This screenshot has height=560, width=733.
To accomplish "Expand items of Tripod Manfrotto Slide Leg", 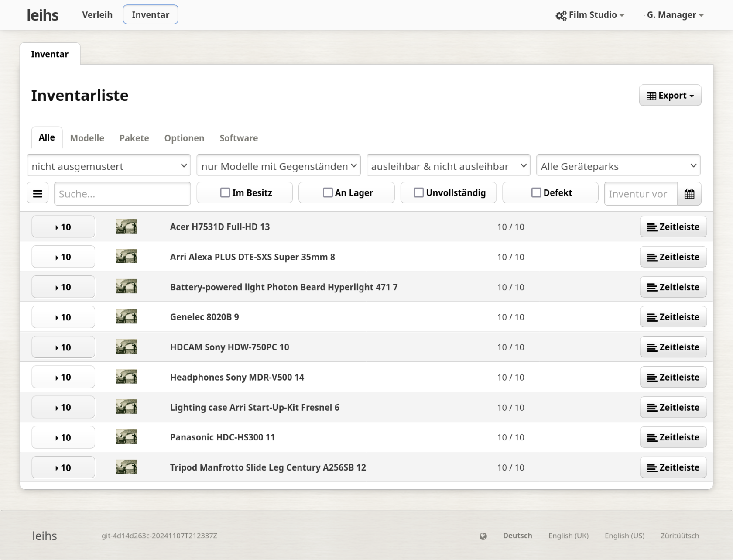I will [x=63, y=467].
